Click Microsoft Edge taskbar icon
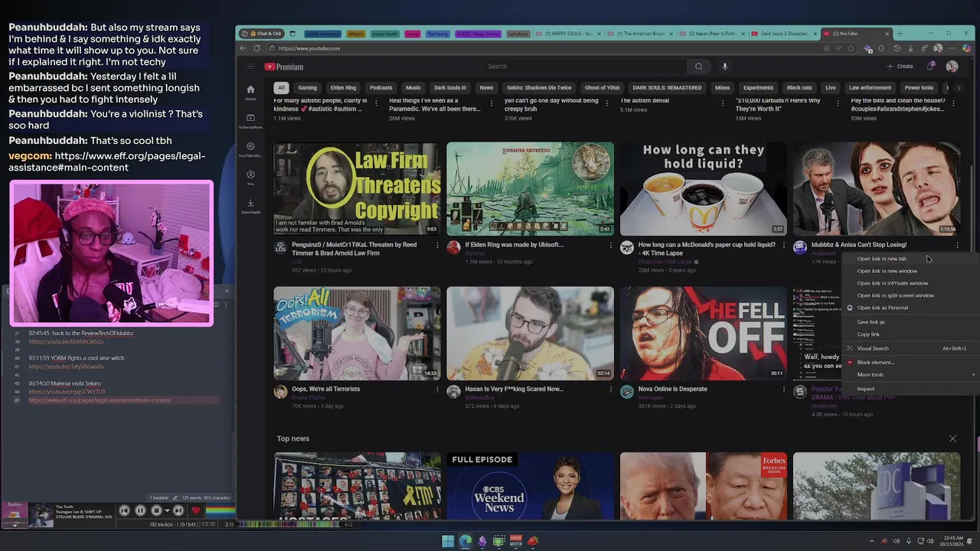Image resolution: width=980 pixels, height=551 pixels. [x=465, y=541]
